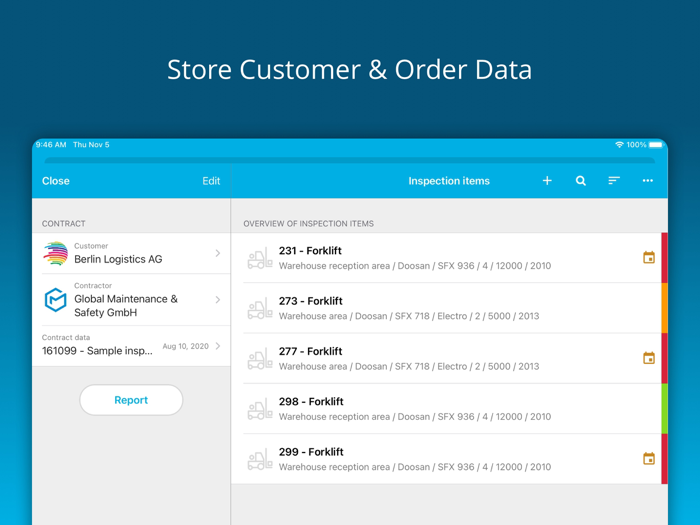Screen dimensions: 700x525
Task: Tap forklift icon of item 299
Action: 260,459
